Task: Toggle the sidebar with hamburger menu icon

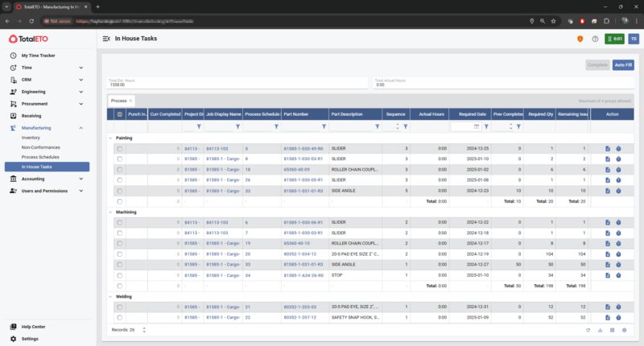Action: click(x=106, y=39)
